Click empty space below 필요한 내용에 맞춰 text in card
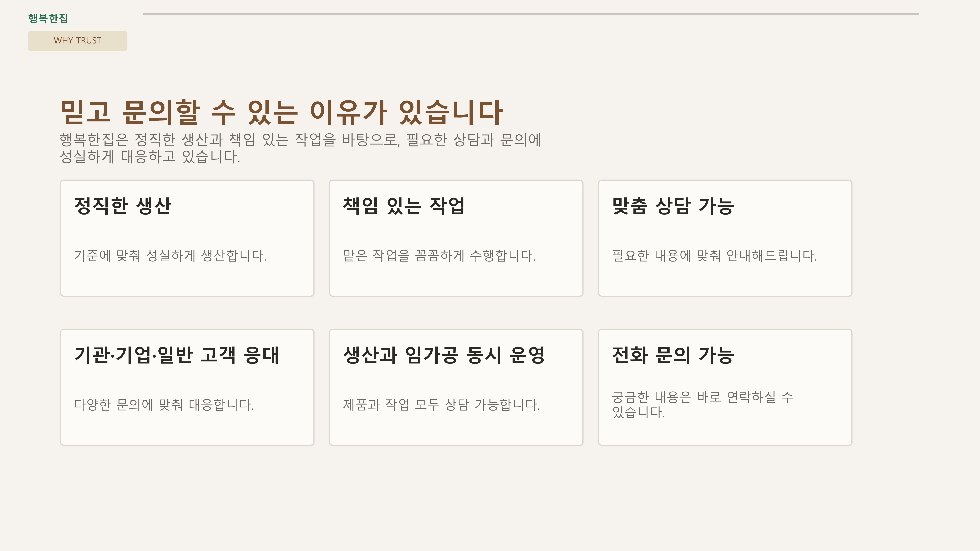Viewport: 980px width, 551px height. (724, 281)
